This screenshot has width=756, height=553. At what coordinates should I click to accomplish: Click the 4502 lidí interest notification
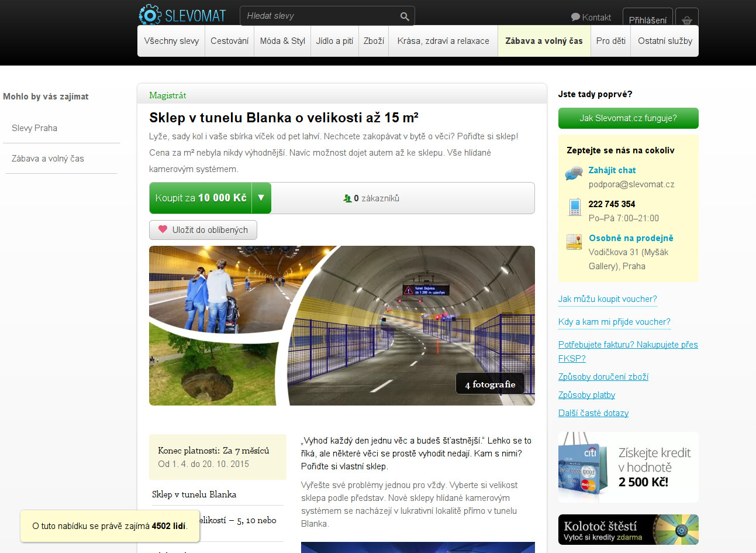110,526
